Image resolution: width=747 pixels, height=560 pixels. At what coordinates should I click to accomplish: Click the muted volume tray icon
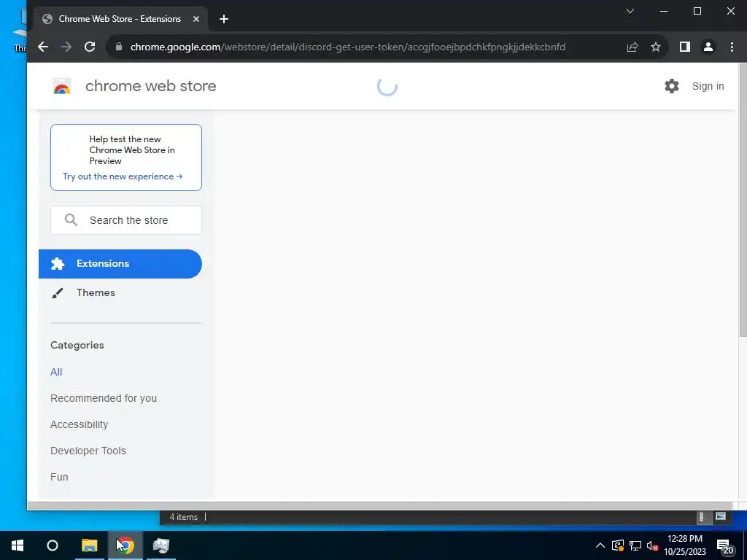click(x=652, y=545)
